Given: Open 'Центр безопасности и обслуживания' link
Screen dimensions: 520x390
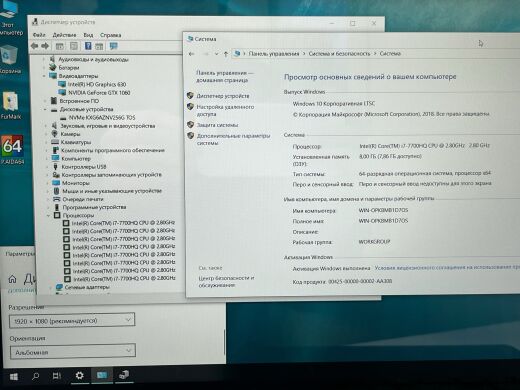Looking at the screenshot, I should [x=226, y=281].
